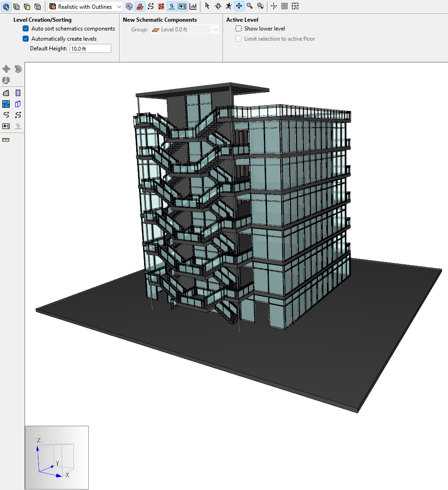Select the two-dot S-path tool in left toolbar
The width and height of the screenshot is (448, 490).
tap(18, 115)
